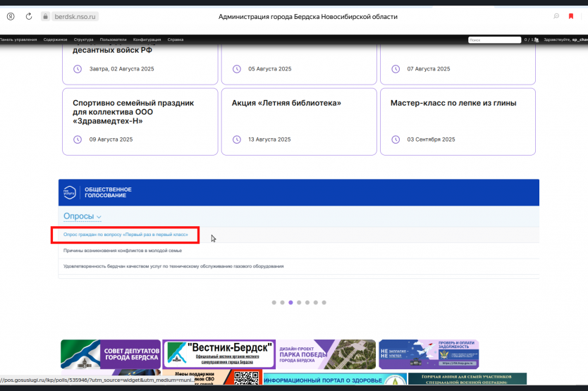Click the browser reload icon
Image resolution: width=588 pixels, height=391 pixels.
[x=29, y=16]
